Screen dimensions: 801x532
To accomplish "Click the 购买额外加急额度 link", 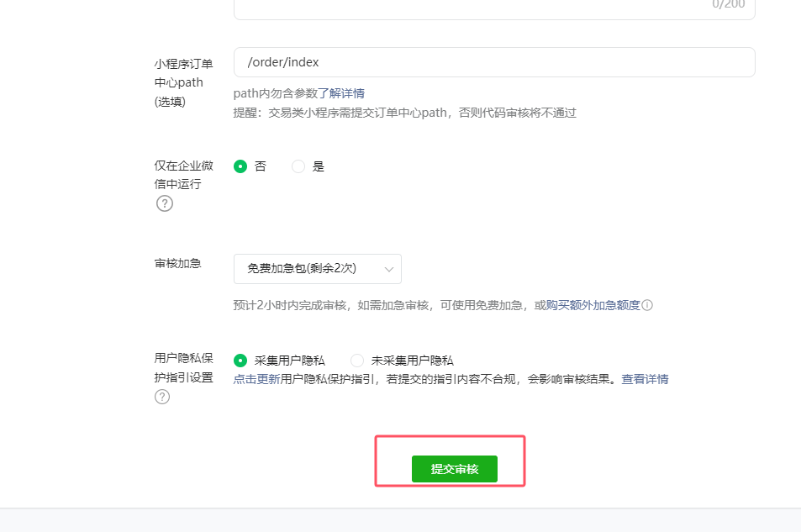I will pos(593,305).
